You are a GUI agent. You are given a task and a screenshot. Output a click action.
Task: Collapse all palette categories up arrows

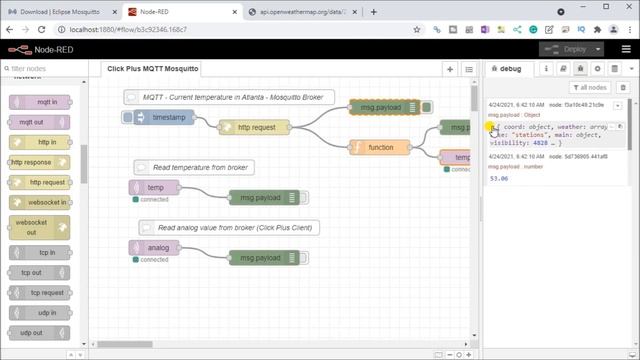point(71,355)
